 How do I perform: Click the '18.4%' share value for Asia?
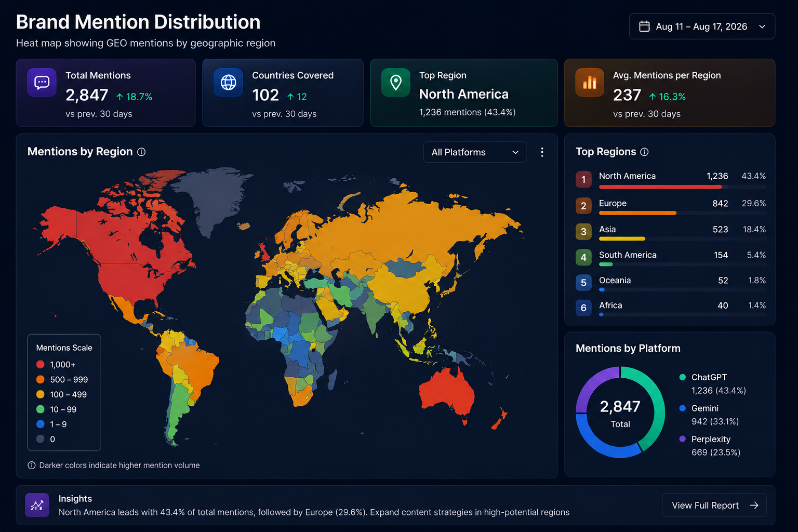(x=754, y=230)
